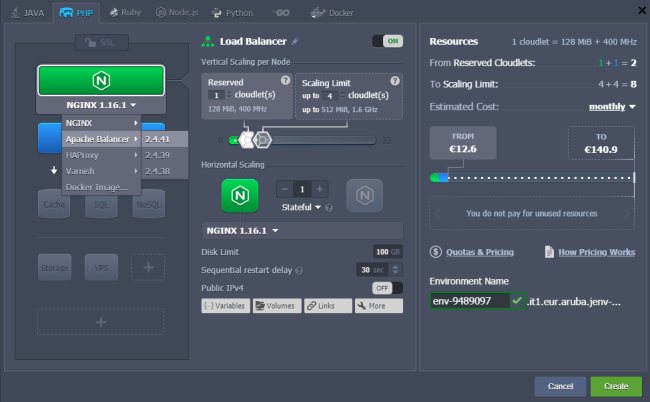Open the NGINX 1.16.1 dropdown in center panel
Screen dimensions: 650x402
coord(302,230)
